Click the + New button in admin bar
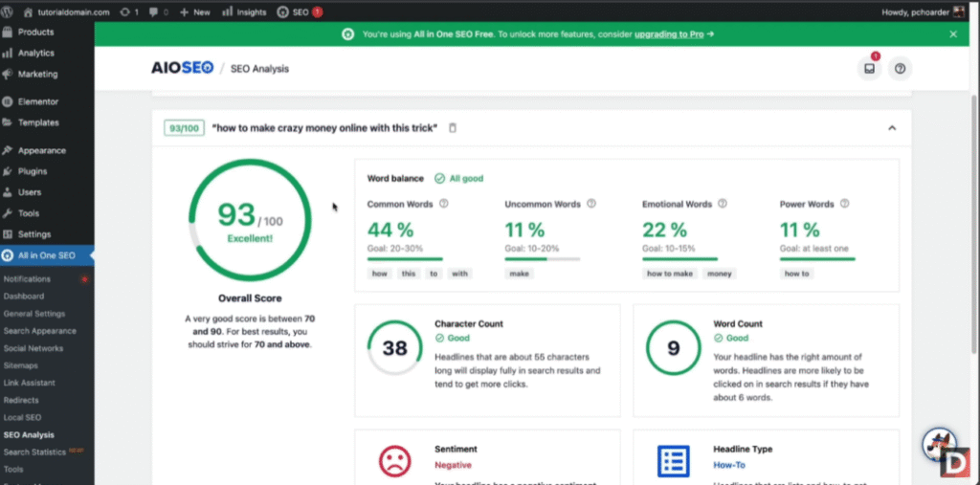This screenshot has height=485, width=980. pos(194,11)
